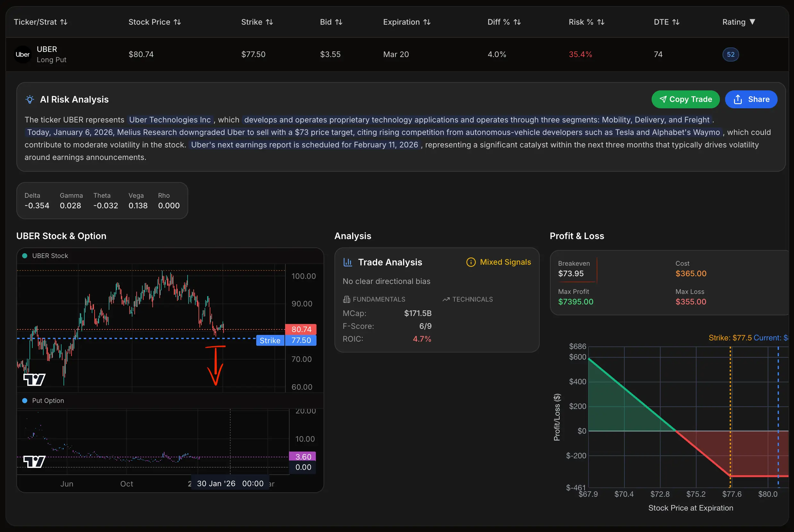Select the FUNDAMENTALS heading text
794x532 pixels.
[x=379, y=299]
